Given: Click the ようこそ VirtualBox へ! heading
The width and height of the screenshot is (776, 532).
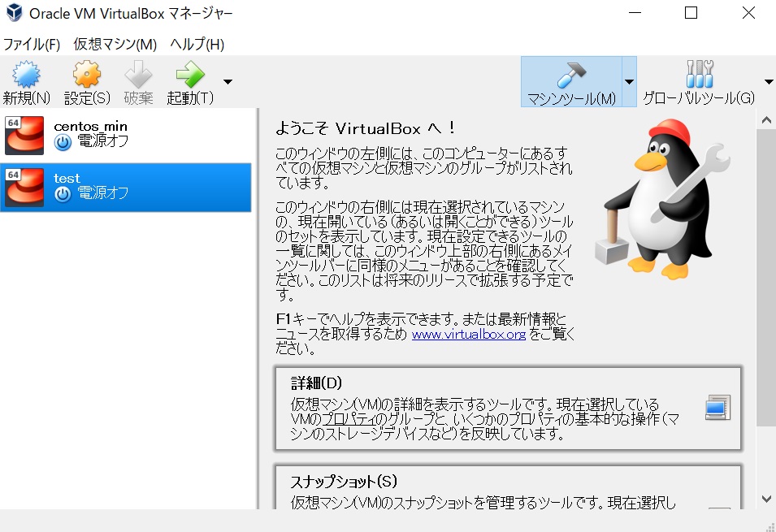Looking at the screenshot, I should [x=365, y=128].
